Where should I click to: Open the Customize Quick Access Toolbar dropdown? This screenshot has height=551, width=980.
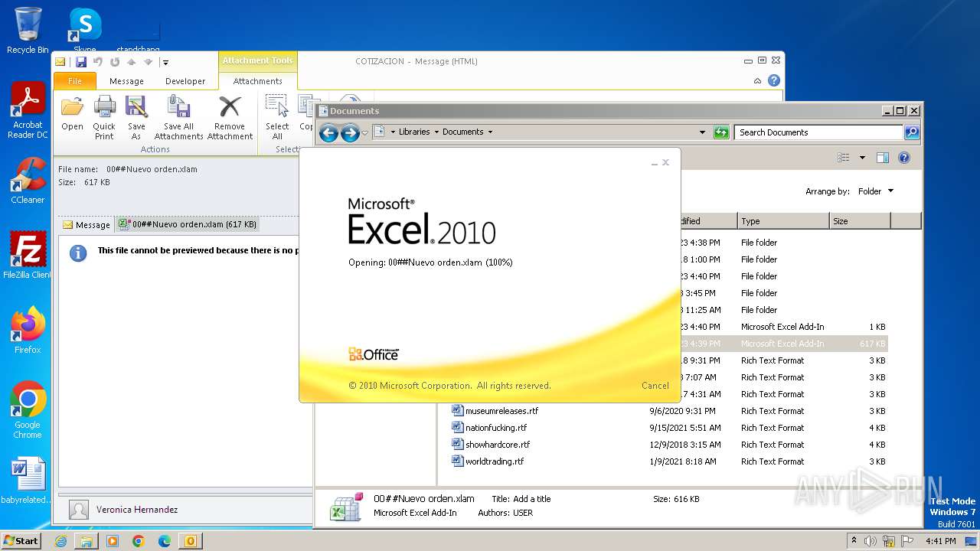coord(165,62)
